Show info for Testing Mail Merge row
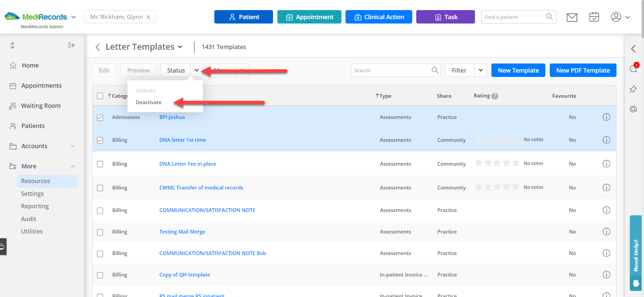 [x=606, y=231]
